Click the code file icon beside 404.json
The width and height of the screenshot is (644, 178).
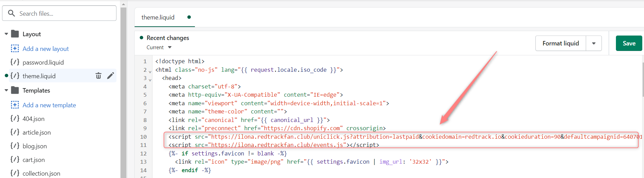15,119
